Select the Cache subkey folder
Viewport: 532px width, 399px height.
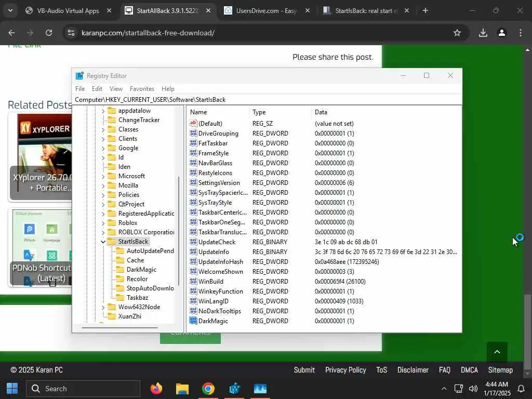coord(135,260)
